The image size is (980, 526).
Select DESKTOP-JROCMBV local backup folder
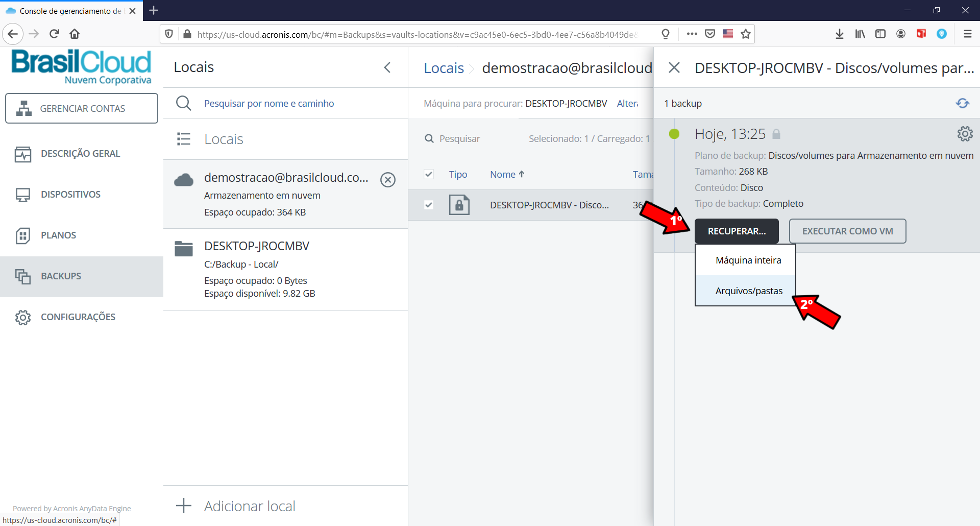285,269
